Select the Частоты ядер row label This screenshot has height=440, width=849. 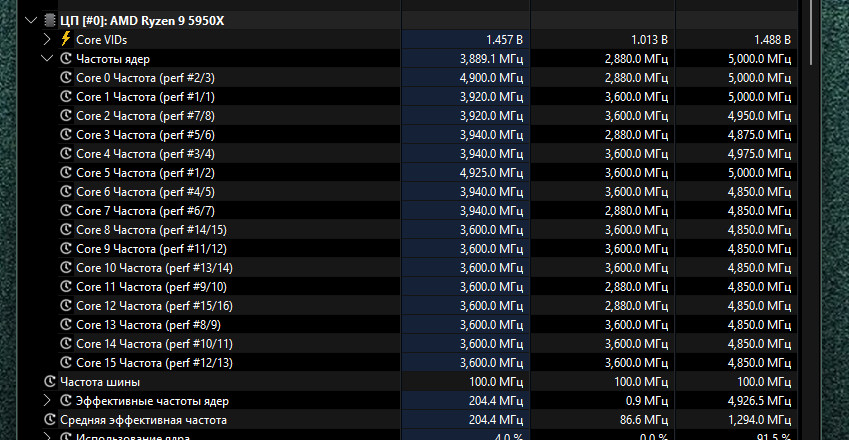(x=113, y=58)
